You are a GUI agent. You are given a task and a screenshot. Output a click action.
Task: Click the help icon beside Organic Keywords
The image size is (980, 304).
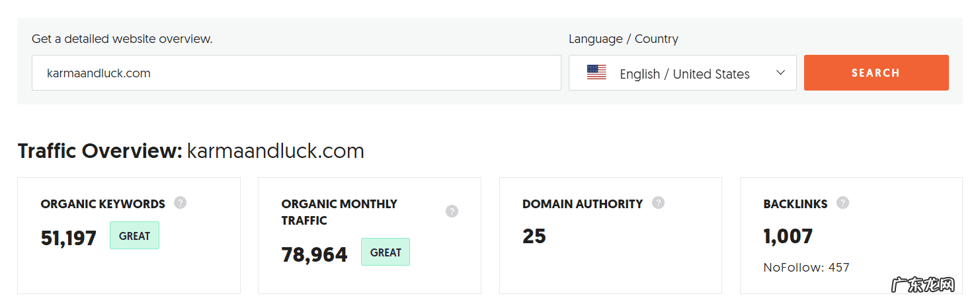pyautogui.click(x=180, y=203)
